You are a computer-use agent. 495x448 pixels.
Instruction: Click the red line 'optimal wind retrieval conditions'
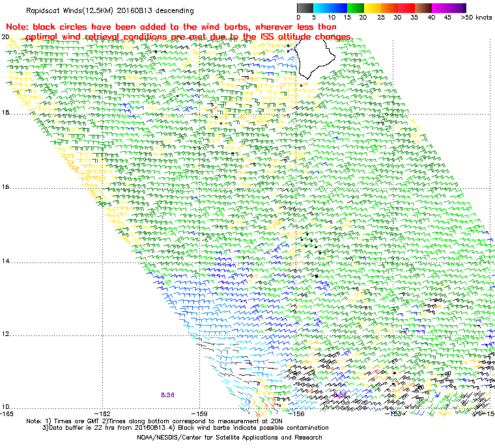pyautogui.click(x=189, y=36)
